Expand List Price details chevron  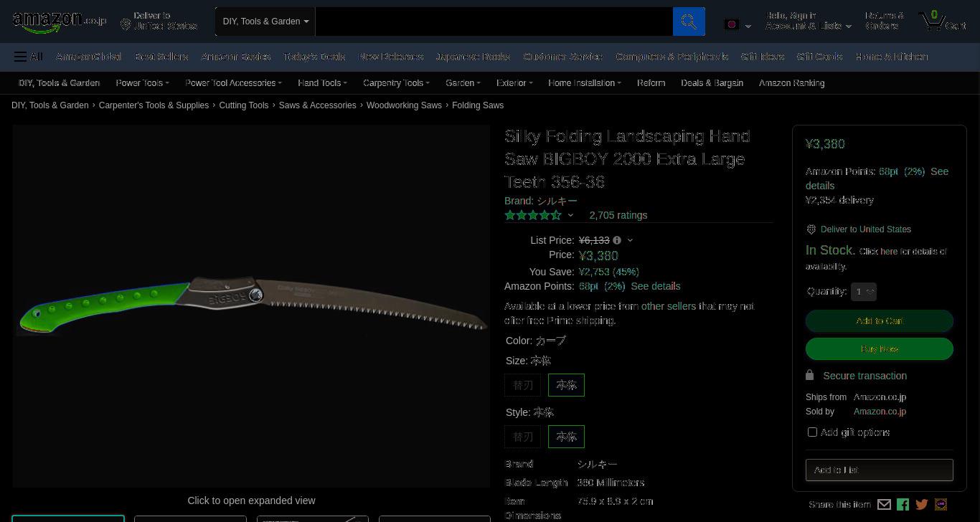pos(630,240)
